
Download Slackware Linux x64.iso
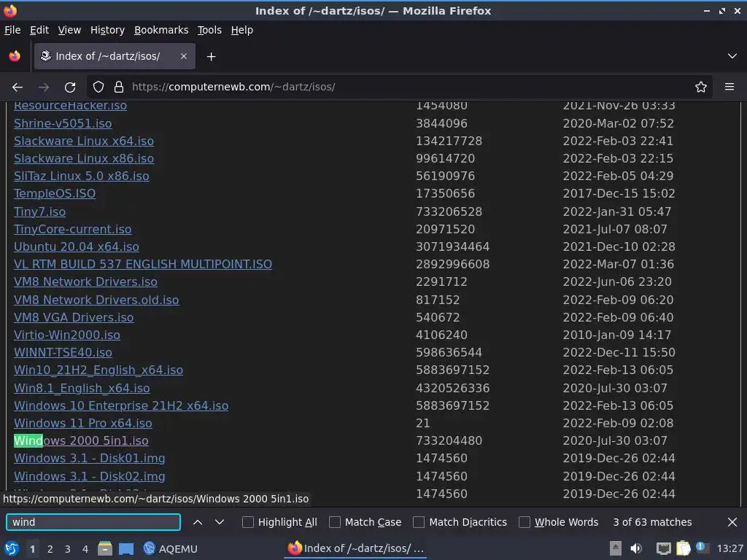click(x=84, y=141)
